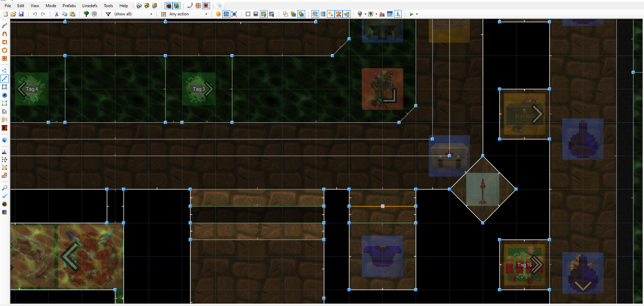Test the map with green play button
Viewport: 644px width, 306px height.
[411, 14]
